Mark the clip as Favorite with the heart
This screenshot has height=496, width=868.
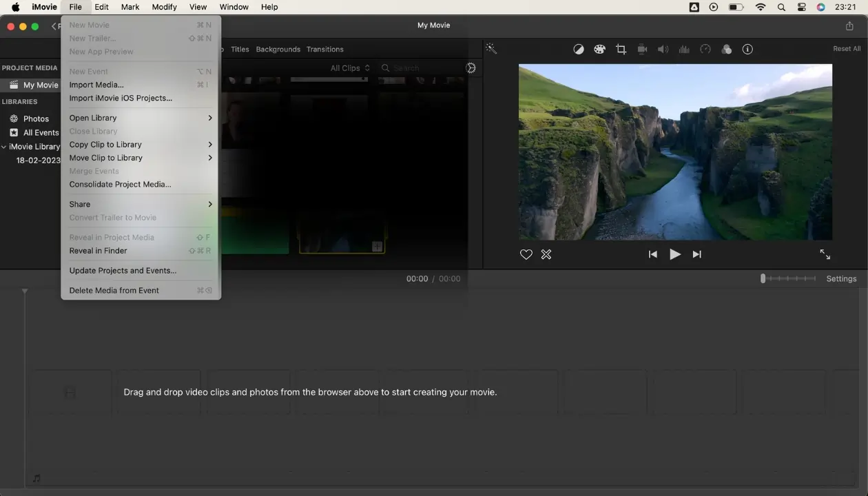pos(526,254)
